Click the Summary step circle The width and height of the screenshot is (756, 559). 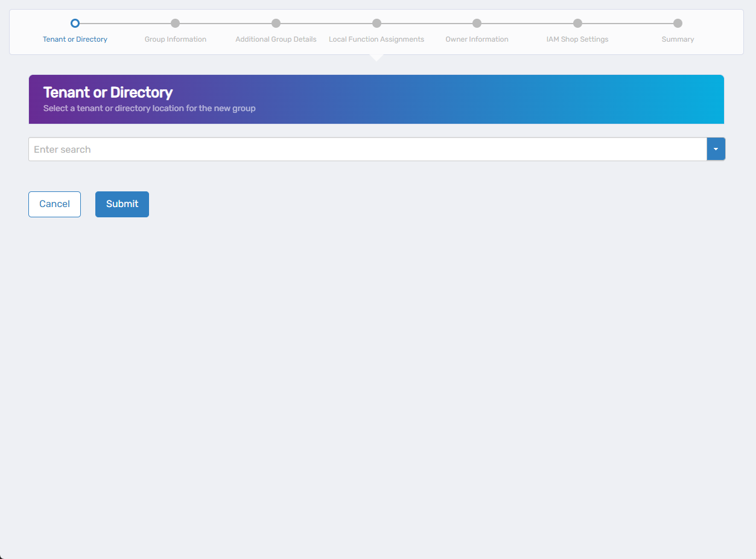click(678, 23)
